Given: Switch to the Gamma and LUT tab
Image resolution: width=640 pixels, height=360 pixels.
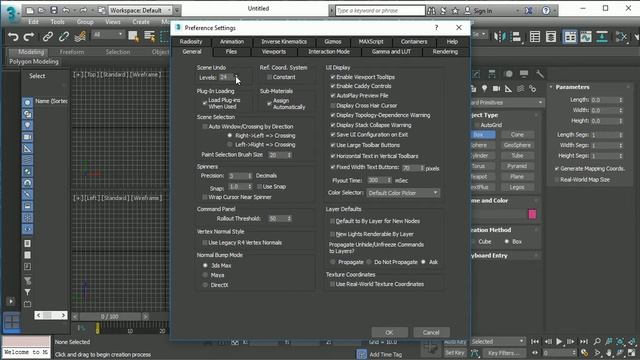Looking at the screenshot, I should pos(391,51).
